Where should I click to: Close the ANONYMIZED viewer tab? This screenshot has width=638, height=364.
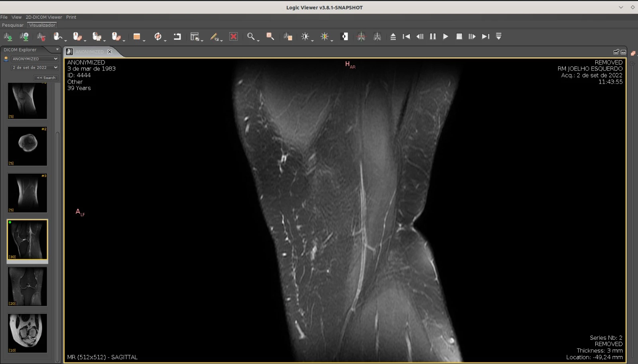pos(110,52)
